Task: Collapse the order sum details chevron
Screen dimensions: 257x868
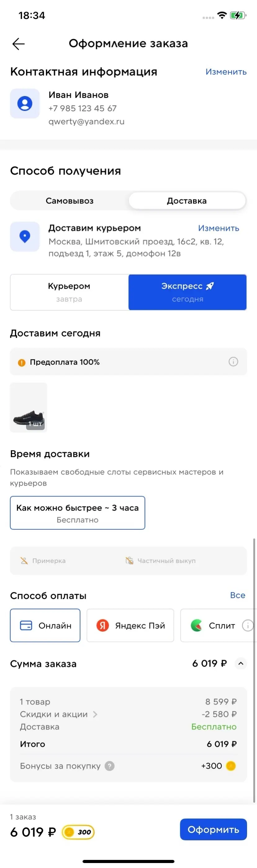Action: pyautogui.click(x=241, y=663)
